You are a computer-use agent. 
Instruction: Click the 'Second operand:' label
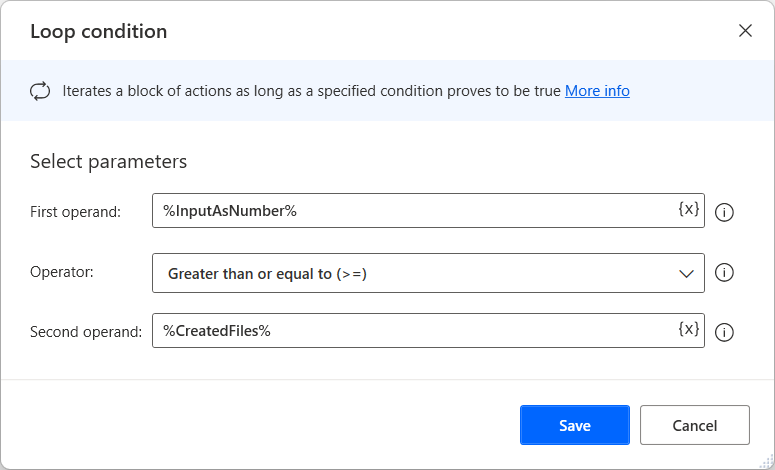click(86, 332)
